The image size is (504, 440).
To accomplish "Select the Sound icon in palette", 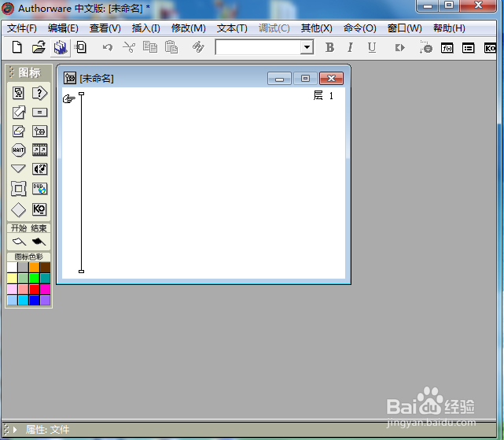I will coord(39,169).
